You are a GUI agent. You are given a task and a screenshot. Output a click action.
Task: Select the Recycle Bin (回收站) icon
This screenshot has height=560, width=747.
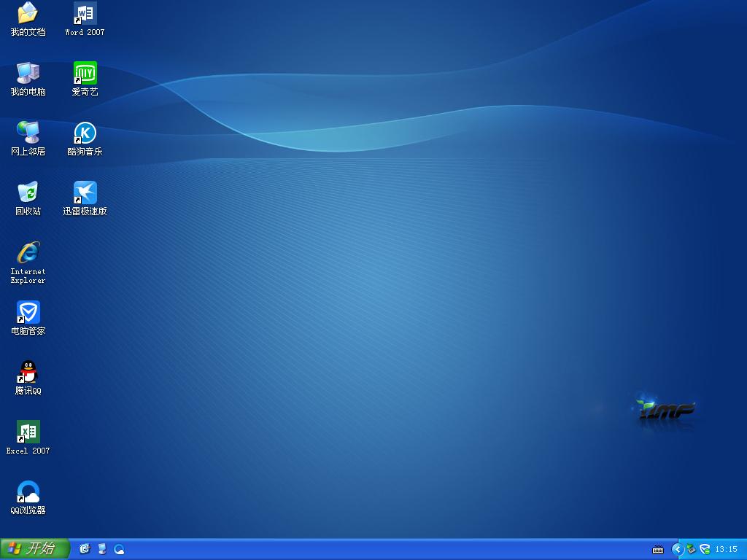[x=28, y=192]
